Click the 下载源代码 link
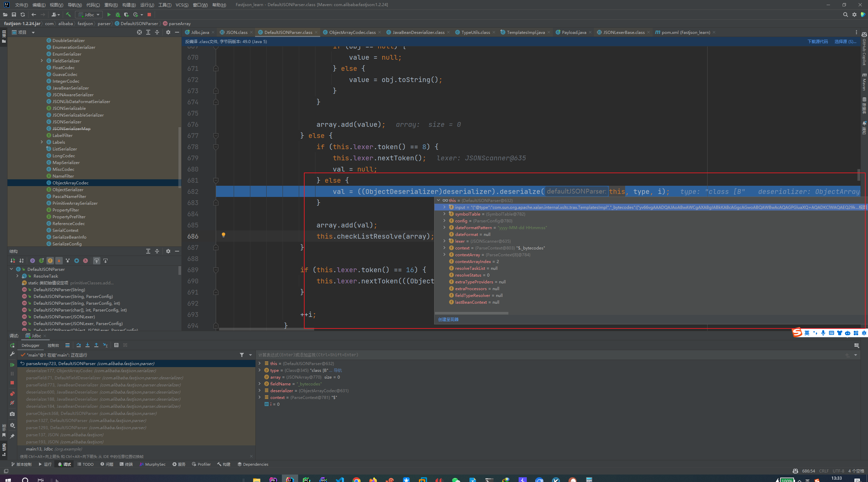 click(817, 42)
